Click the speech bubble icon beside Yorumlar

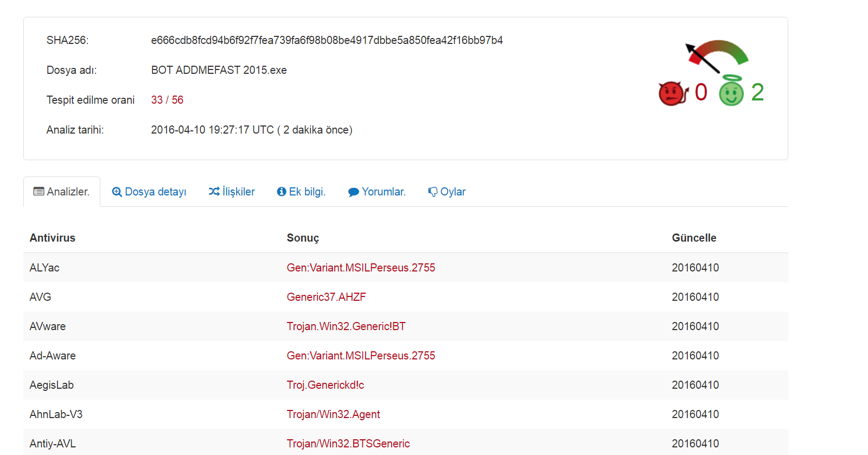[x=354, y=192]
